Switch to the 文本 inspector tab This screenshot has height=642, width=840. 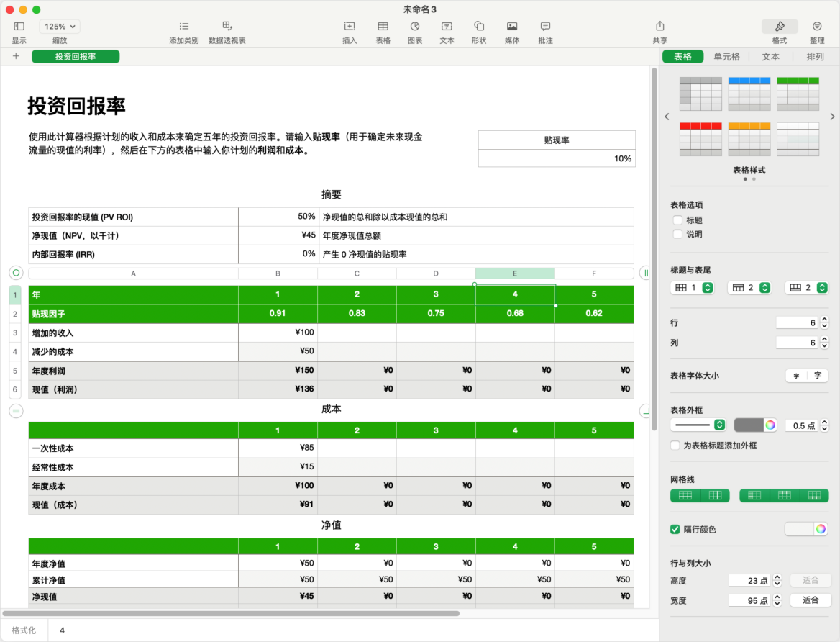pyautogui.click(x=770, y=57)
